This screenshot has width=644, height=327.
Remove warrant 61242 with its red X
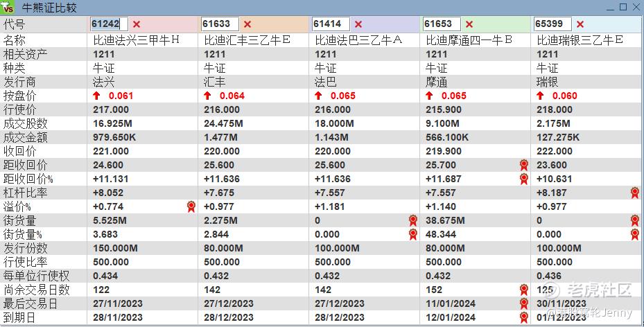(137, 24)
